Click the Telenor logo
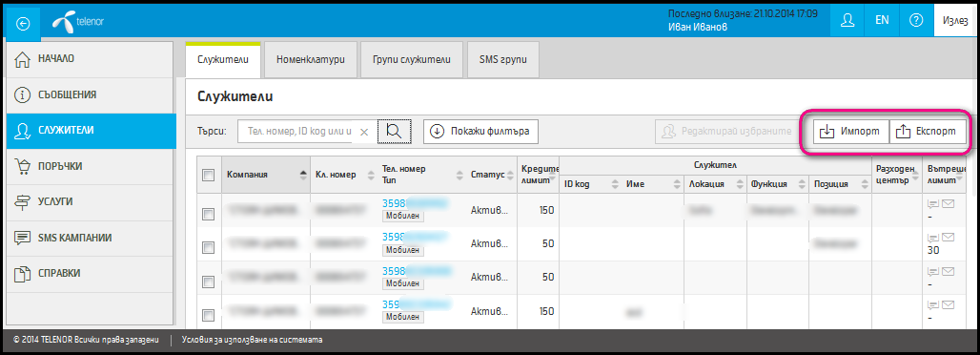The image size is (980, 355). tap(78, 22)
